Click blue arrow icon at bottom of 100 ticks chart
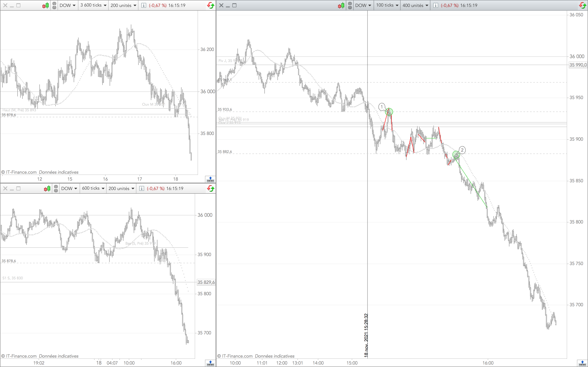The image size is (588, 367). tap(582, 363)
